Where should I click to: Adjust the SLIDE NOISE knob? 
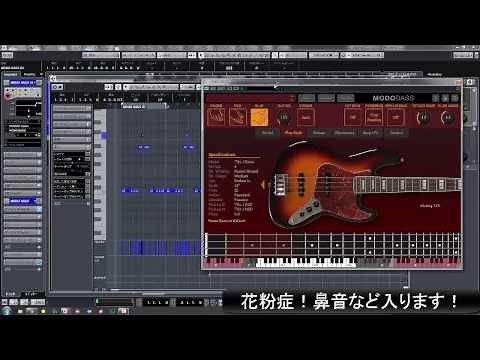448,117
